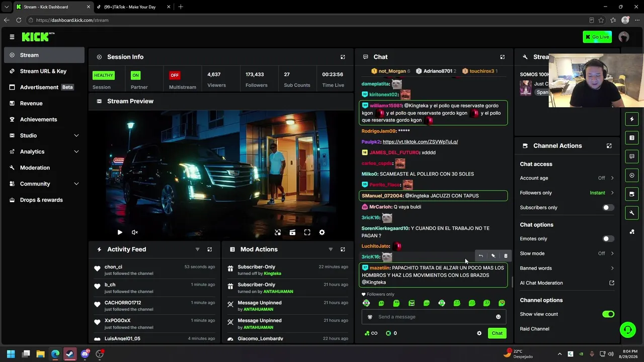This screenshot has height=362, width=644.
Task: Open Kingteka's profile in Mod Actions
Action: coord(272,274)
